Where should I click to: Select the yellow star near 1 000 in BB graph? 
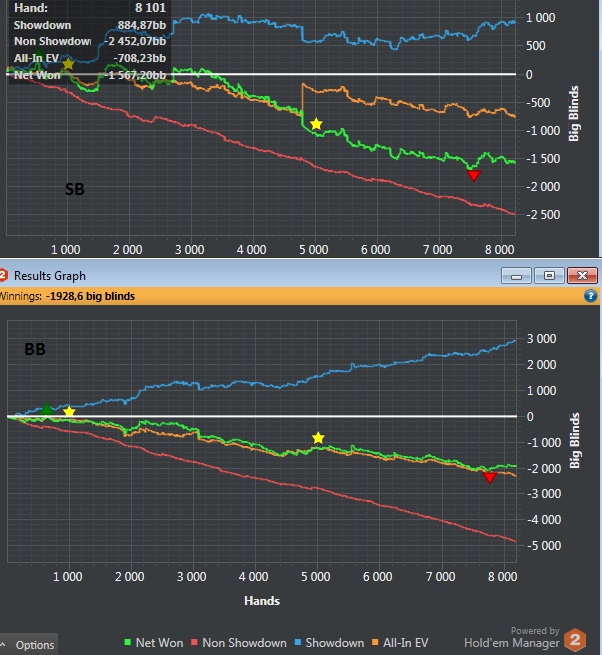(69, 412)
